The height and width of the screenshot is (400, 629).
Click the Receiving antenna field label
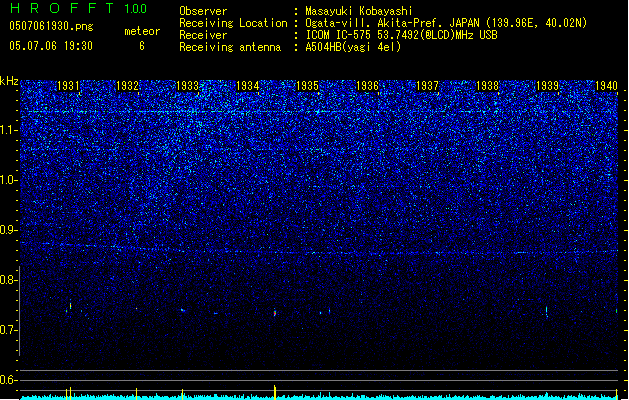pos(230,47)
